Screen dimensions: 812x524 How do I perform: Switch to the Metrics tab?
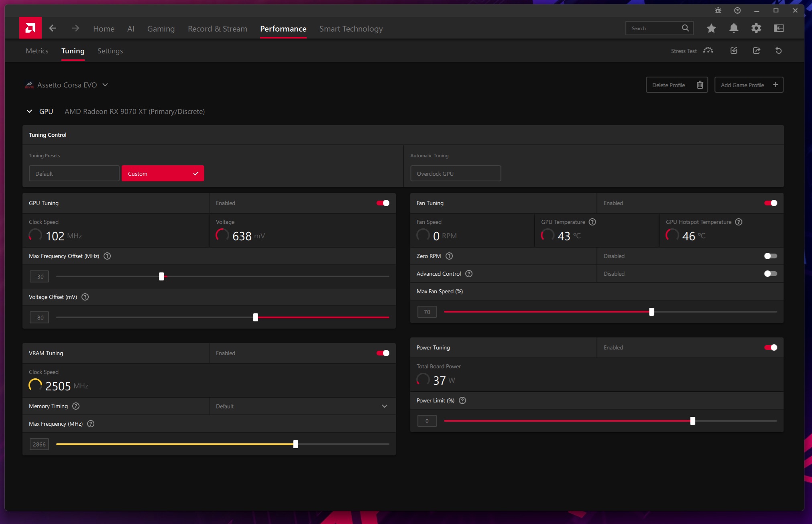[x=37, y=51]
